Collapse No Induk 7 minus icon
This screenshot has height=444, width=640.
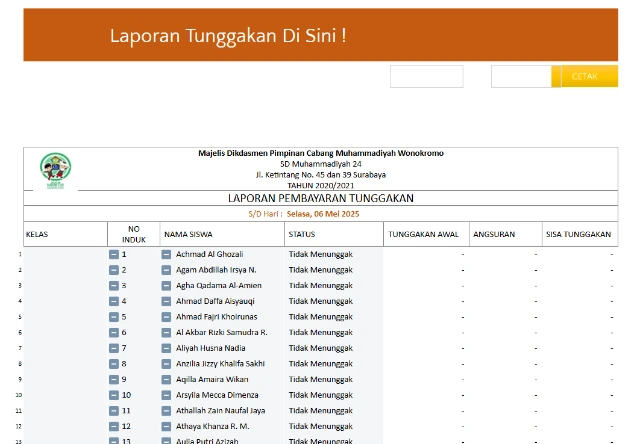pos(114,349)
